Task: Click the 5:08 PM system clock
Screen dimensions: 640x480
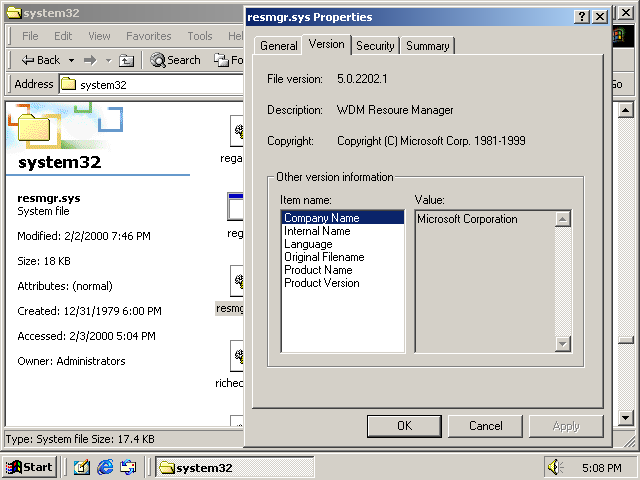Action: point(602,468)
